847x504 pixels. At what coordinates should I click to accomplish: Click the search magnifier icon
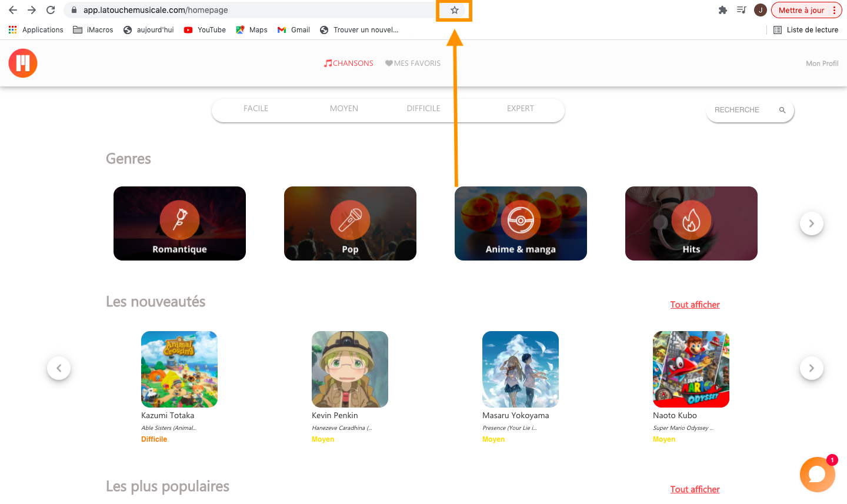[782, 110]
